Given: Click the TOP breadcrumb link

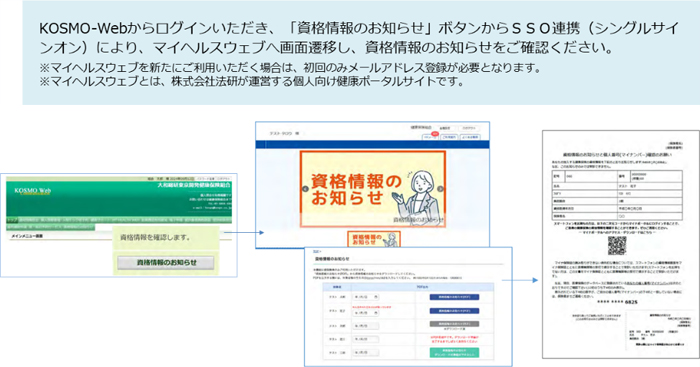Looking at the screenshot, I should click(317, 252).
